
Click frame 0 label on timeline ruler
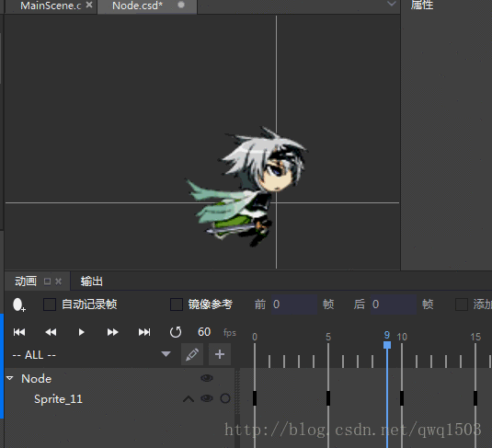pos(255,338)
